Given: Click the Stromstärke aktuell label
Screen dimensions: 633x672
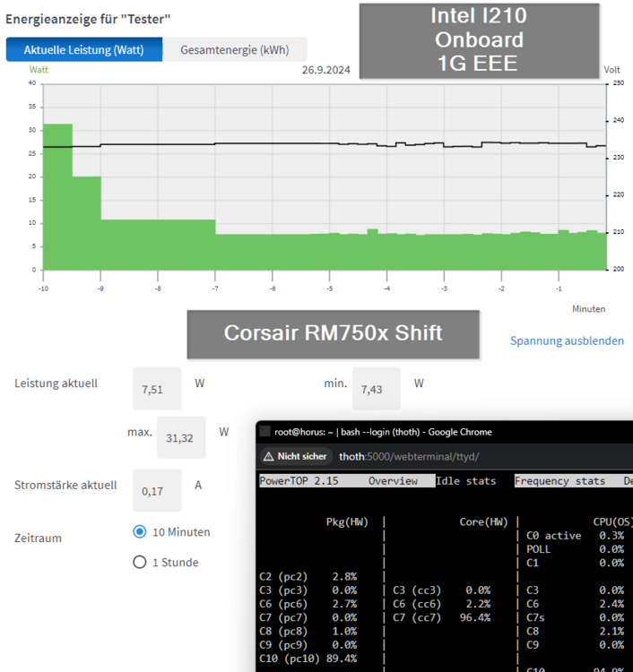Looking at the screenshot, I should [x=65, y=485].
